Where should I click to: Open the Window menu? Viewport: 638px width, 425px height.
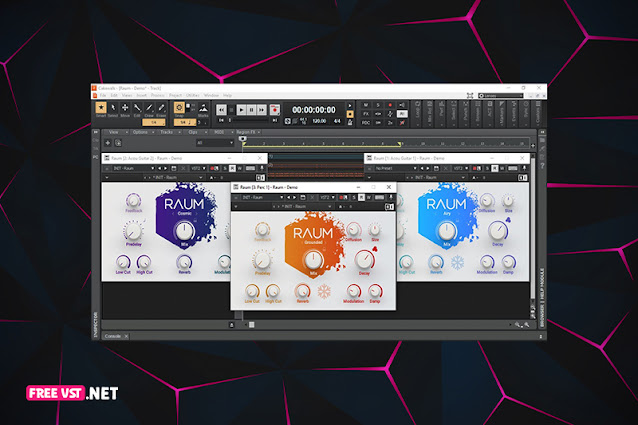[211, 95]
